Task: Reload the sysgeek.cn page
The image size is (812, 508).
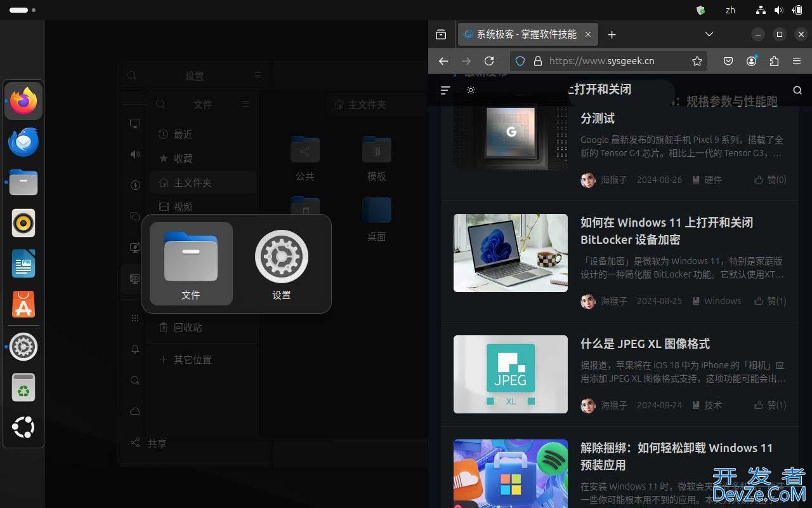Action: [x=489, y=61]
